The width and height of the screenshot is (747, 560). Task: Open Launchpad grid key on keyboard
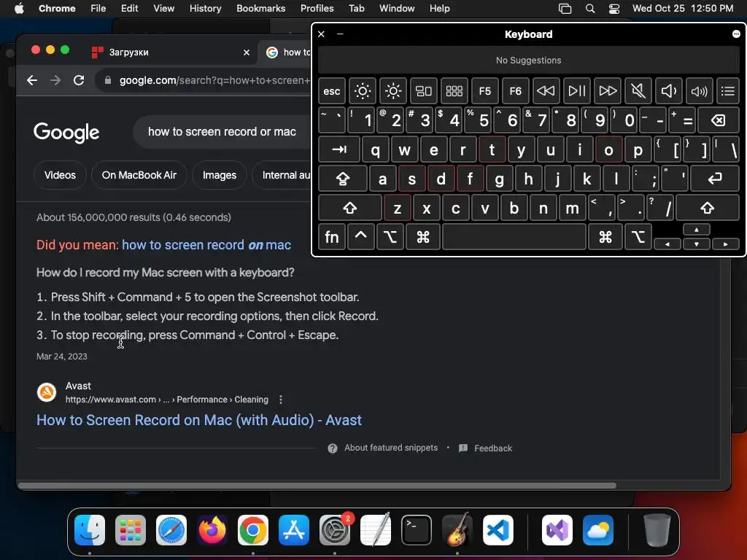(x=454, y=91)
